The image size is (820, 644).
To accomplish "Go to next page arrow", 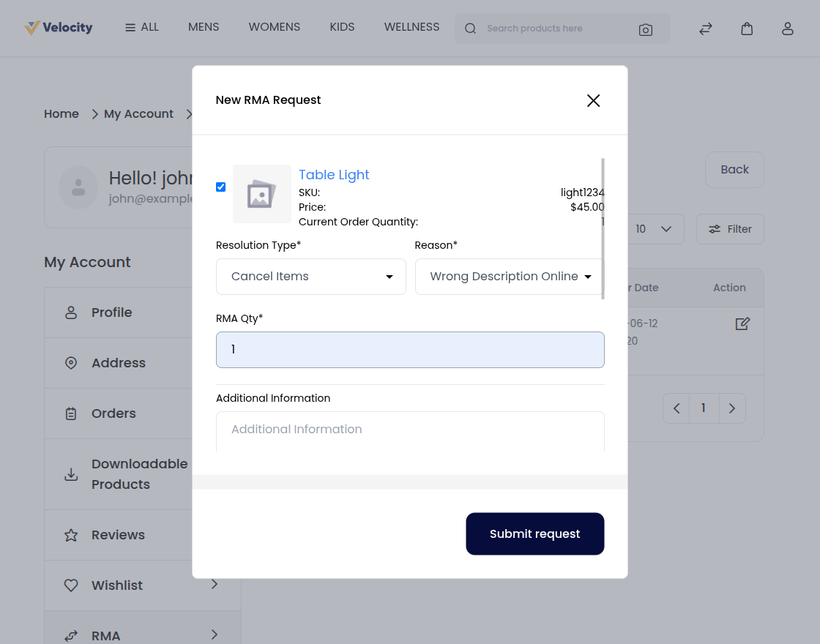I will pyautogui.click(x=732, y=408).
